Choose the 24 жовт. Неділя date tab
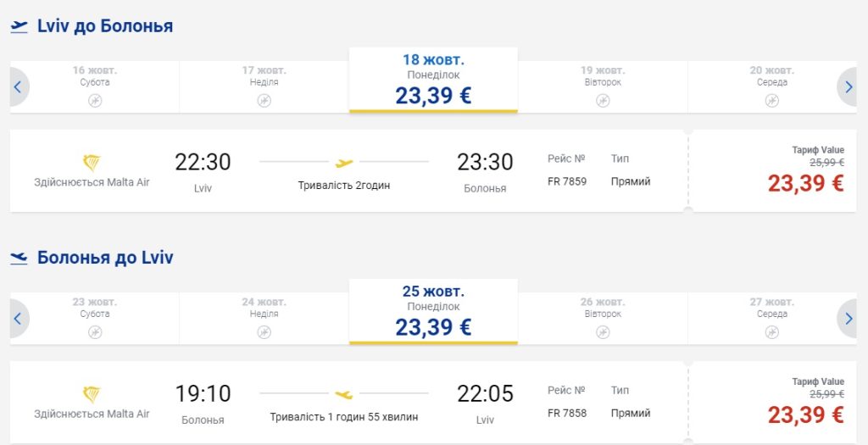 click(x=264, y=318)
